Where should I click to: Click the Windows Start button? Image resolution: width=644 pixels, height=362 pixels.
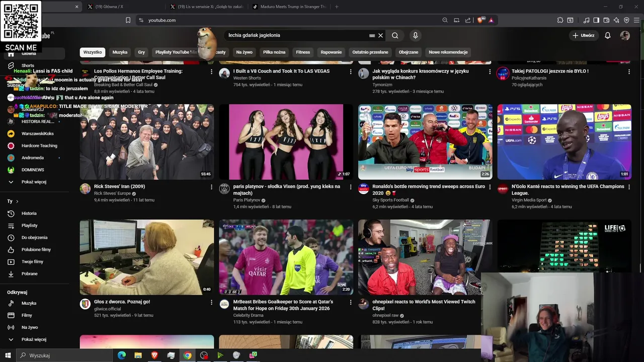8,355
